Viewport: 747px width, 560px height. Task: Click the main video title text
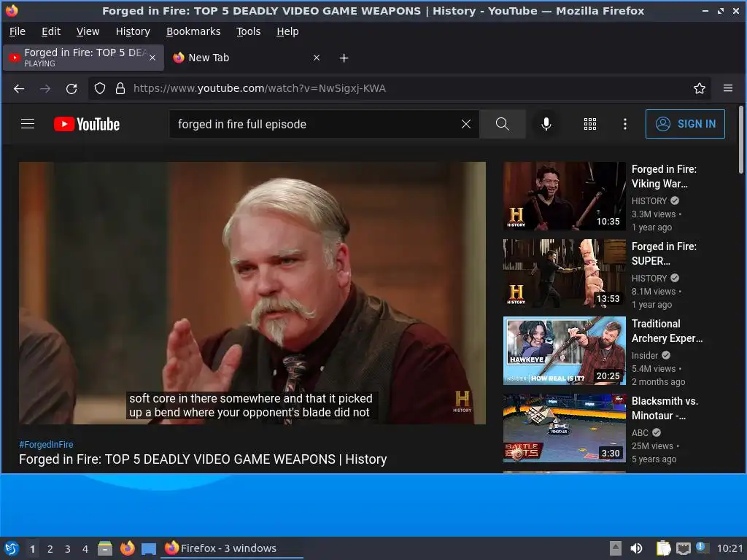203,459
